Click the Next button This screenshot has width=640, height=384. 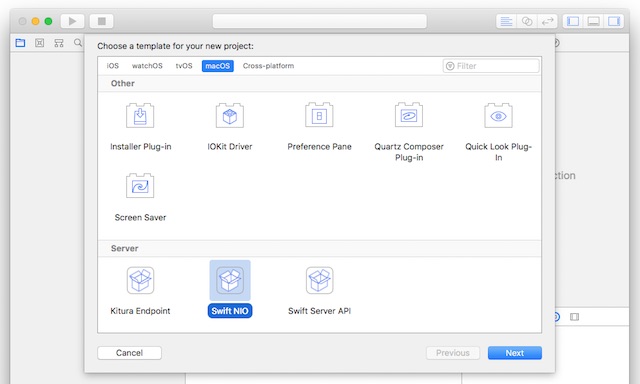coord(515,353)
